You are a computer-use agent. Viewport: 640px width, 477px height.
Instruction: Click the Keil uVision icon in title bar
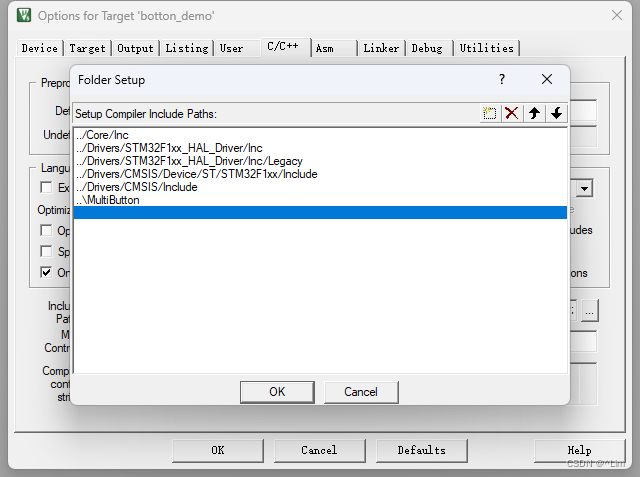coord(24,16)
